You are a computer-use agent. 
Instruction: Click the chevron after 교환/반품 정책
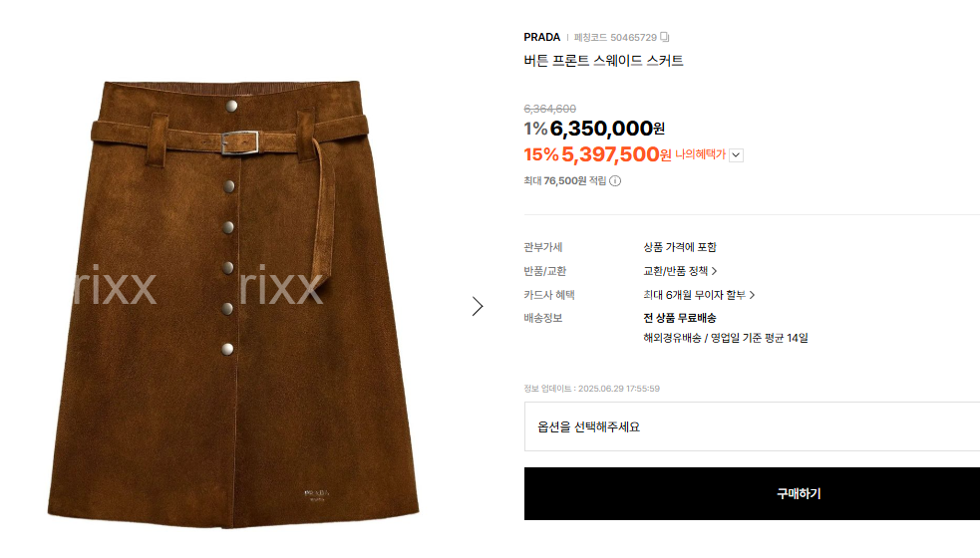point(714,271)
